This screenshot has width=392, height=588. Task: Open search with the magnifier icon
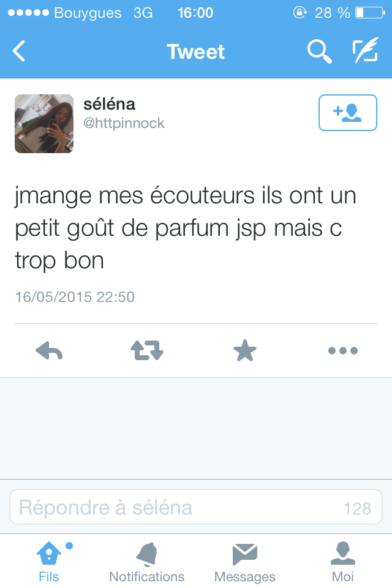coord(319,51)
